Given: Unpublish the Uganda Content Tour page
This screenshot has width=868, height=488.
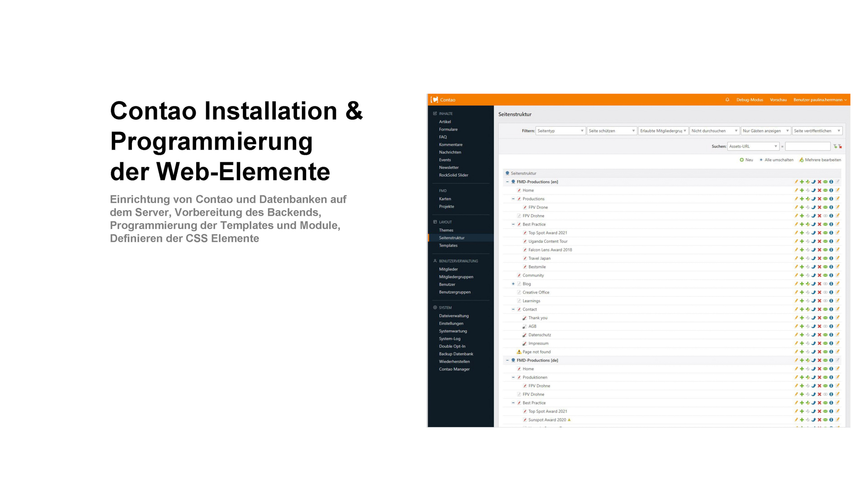Looking at the screenshot, I should (825, 242).
